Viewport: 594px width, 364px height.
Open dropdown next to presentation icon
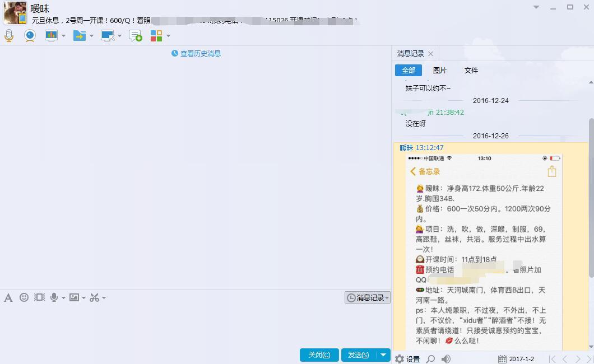pos(63,36)
